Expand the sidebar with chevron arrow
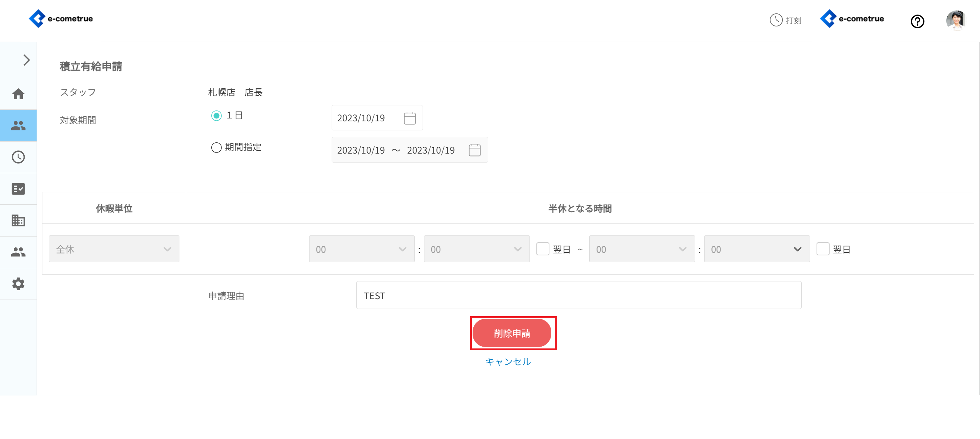 coord(26,60)
